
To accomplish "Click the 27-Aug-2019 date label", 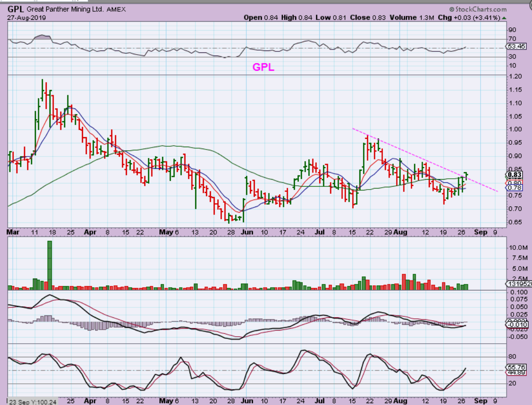I will coord(24,18).
